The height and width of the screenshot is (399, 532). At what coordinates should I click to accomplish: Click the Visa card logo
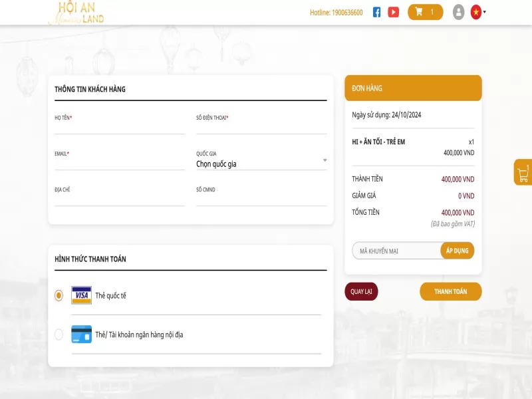(81, 295)
